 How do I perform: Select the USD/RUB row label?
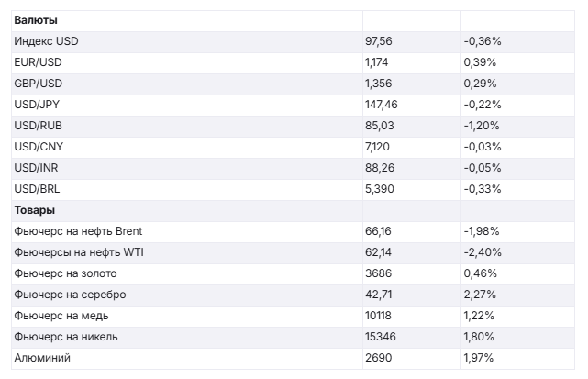(x=39, y=126)
